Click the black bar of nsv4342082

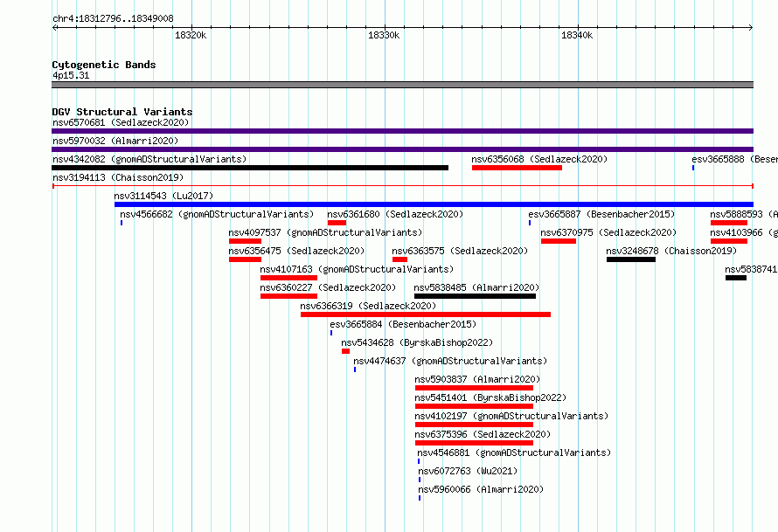(250, 168)
